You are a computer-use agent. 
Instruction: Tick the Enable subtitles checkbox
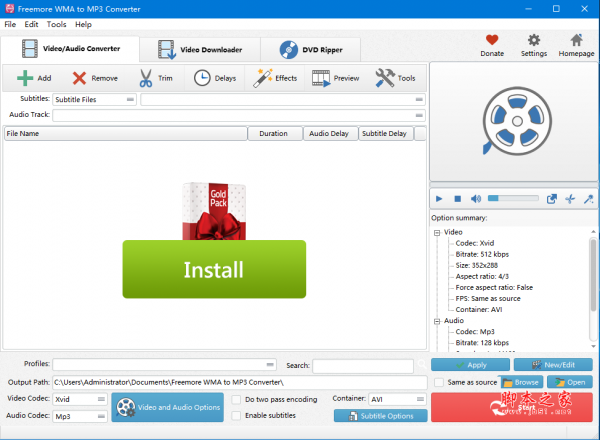236,416
